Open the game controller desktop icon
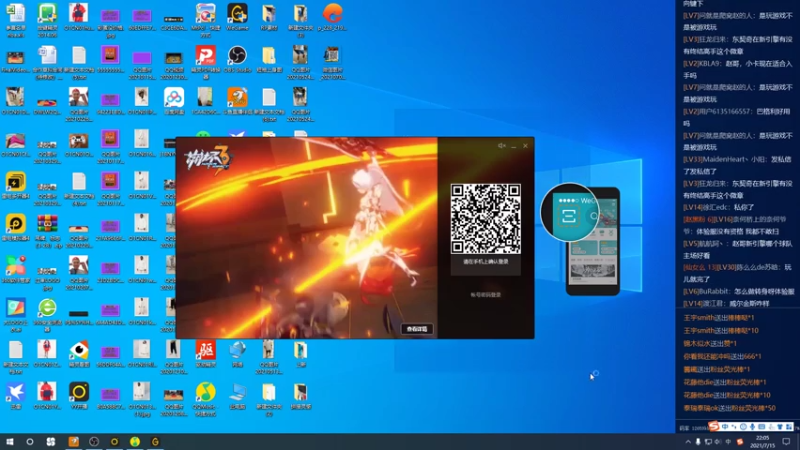The height and width of the screenshot is (450, 800). point(79,146)
